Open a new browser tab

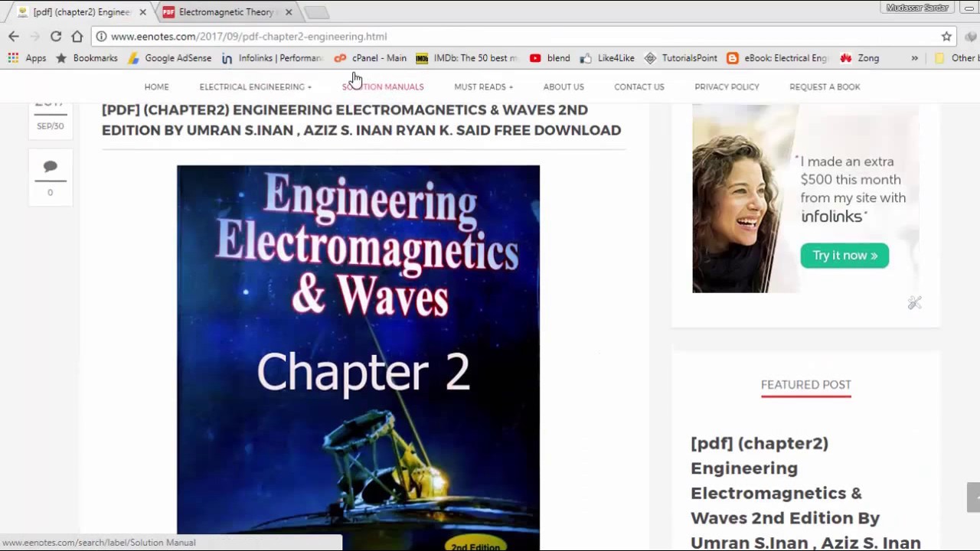coord(316,12)
